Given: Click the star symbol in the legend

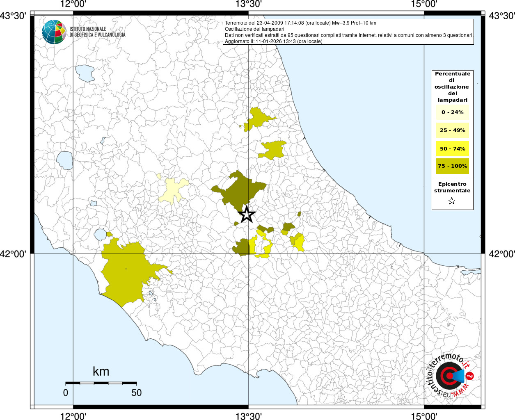Looking at the screenshot, I should [x=452, y=201].
